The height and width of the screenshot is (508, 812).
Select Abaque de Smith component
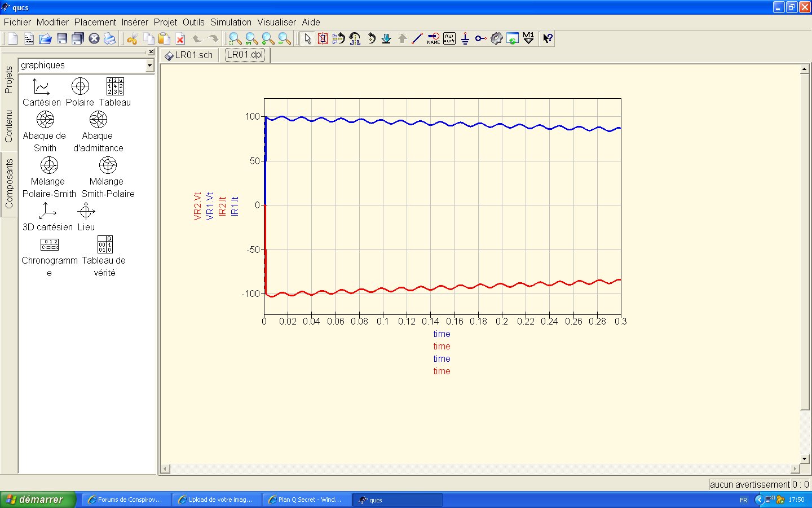pyautogui.click(x=45, y=132)
